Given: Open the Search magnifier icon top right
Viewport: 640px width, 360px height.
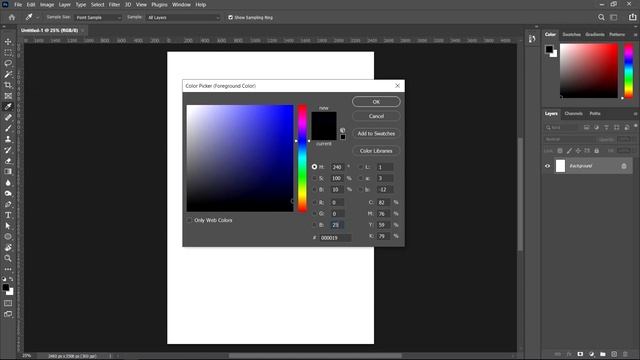Looking at the screenshot, I should tap(601, 17).
